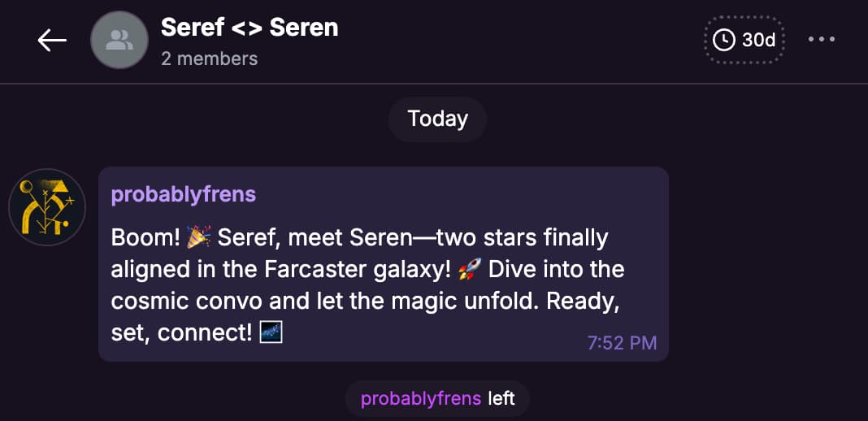Viewport: 868px width, 421px height.
Task: Click the party popper emoji
Action: (x=198, y=237)
